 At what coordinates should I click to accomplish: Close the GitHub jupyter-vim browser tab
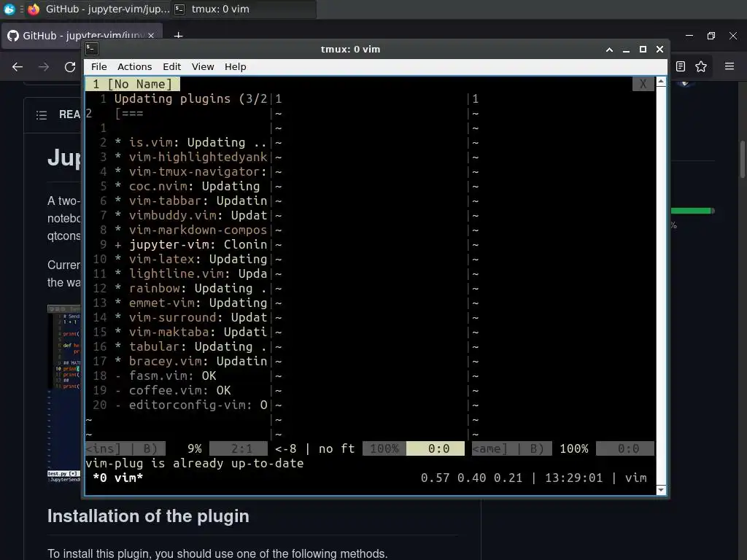coord(151,36)
